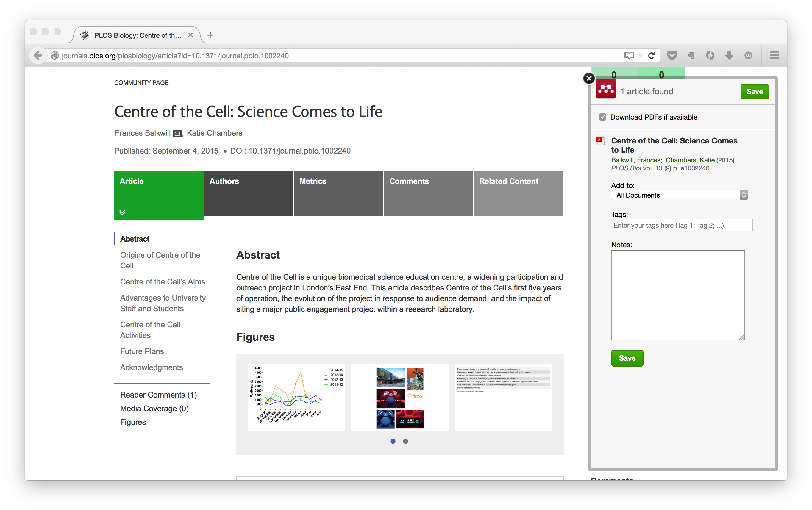812x510 pixels.
Task: Click the participants line chart thumbnail
Action: coord(296,398)
